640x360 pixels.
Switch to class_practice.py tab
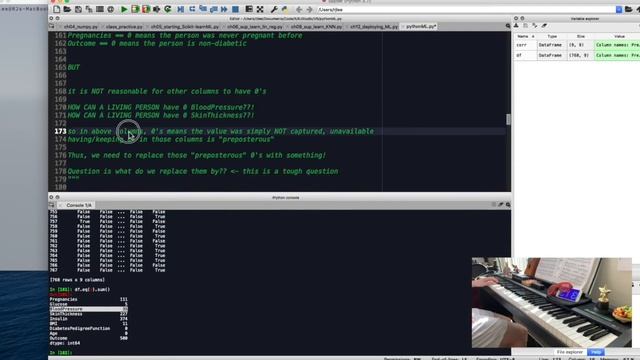123,27
